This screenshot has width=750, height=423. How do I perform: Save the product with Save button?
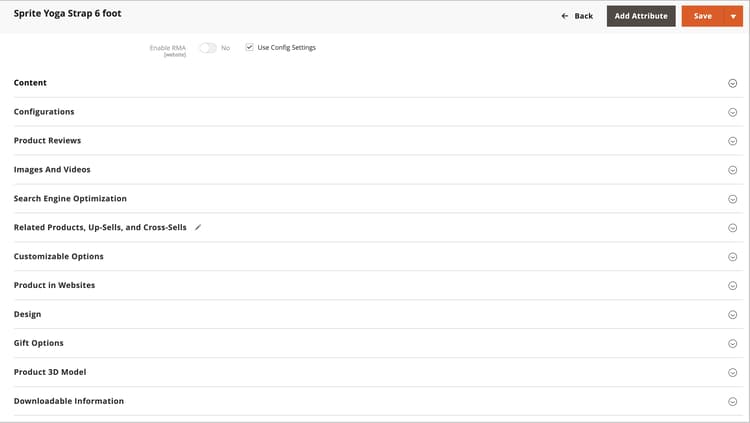click(703, 16)
